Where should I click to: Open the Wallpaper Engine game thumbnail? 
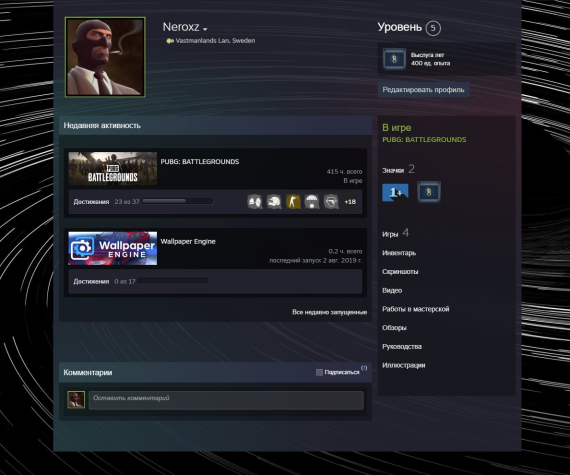pyautogui.click(x=113, y=248)
